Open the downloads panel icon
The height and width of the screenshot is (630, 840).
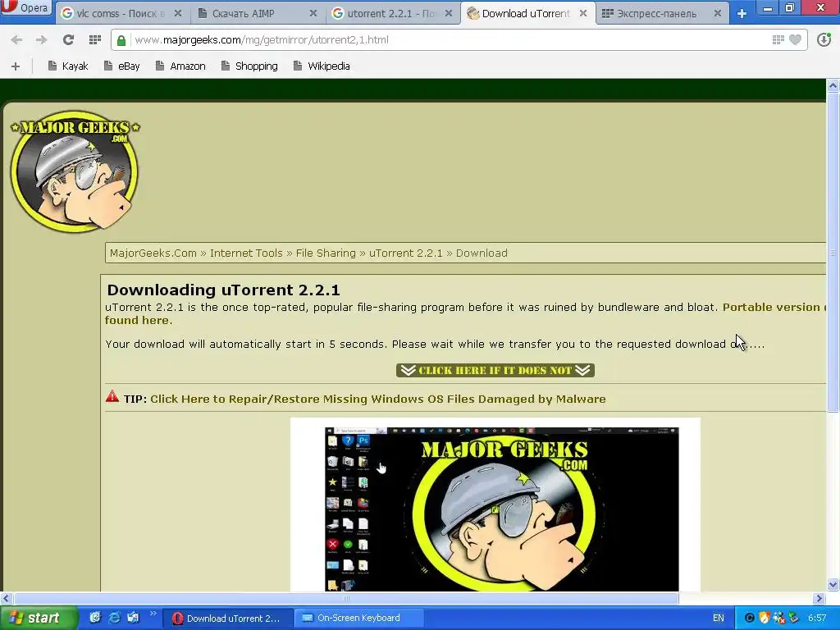[x=824, y=39]
